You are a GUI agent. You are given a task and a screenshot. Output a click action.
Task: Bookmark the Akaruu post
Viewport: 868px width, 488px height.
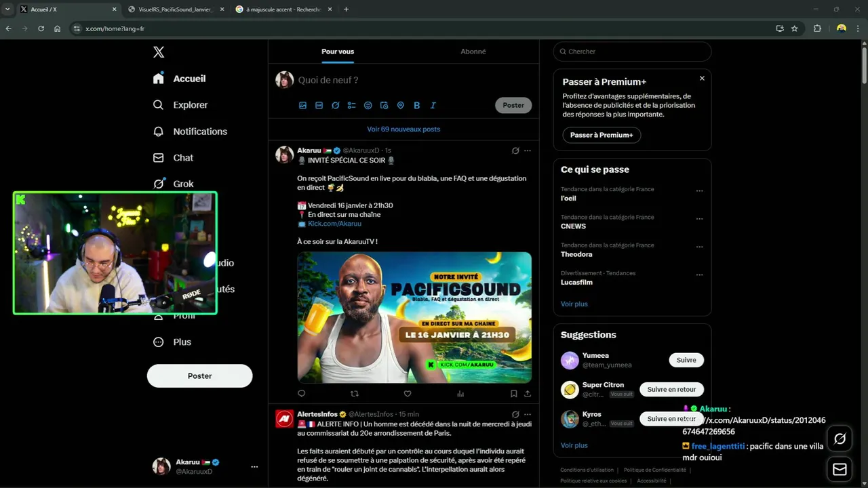click(x=513, y=394)
